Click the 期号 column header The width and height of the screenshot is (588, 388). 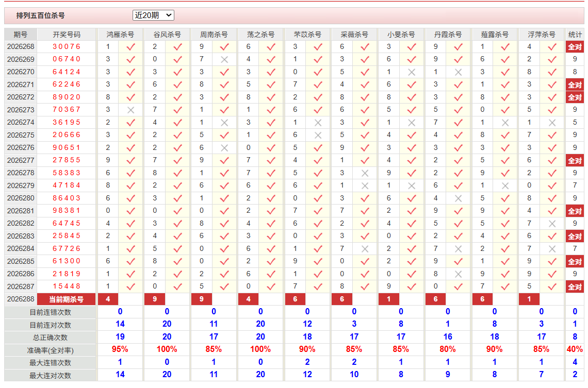[x=21, y=35]
